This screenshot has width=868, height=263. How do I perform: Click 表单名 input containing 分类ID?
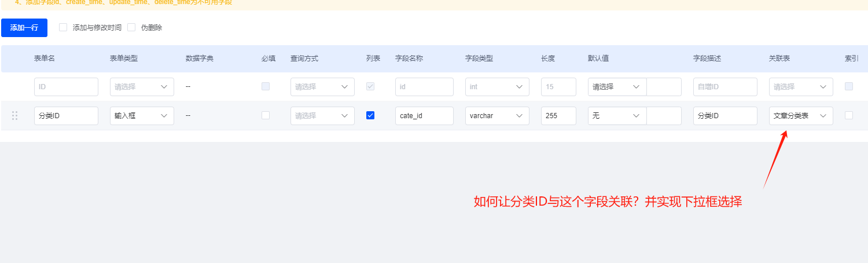point(66,116)
